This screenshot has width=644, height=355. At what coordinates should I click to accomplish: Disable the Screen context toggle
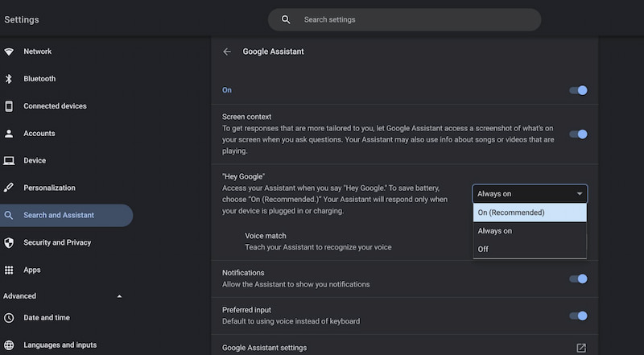point(578,134)
